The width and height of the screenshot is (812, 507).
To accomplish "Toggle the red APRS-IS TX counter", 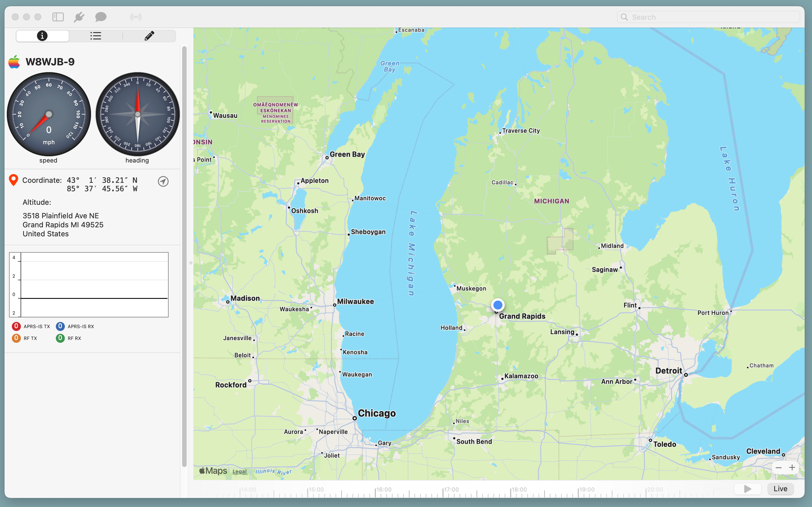I will pos(16,326).
